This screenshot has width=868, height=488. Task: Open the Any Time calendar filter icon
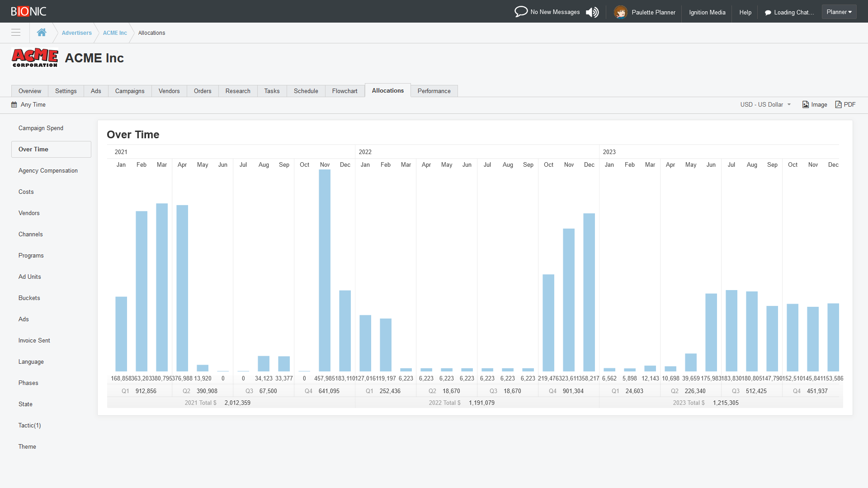14,104
